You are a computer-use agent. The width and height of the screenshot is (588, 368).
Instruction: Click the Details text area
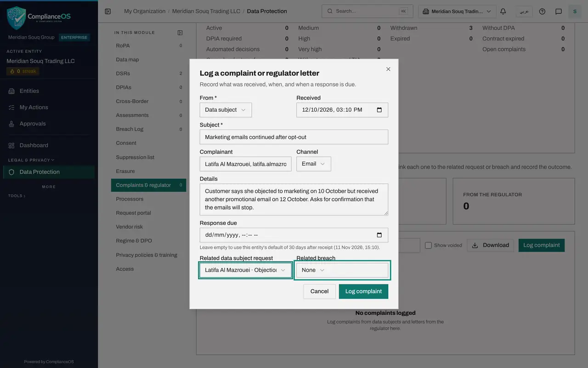[x=294, y=199]
